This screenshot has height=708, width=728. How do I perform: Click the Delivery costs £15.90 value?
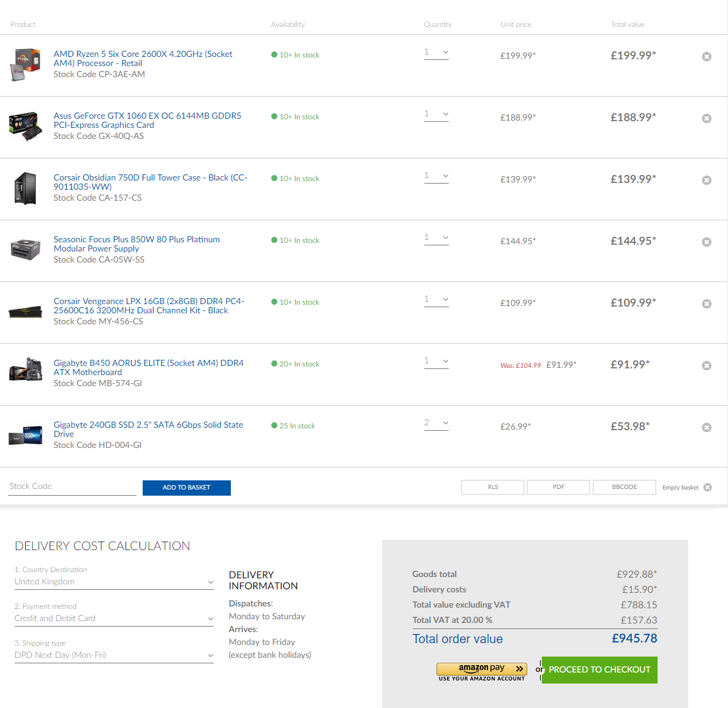click(x=639, y=590)
